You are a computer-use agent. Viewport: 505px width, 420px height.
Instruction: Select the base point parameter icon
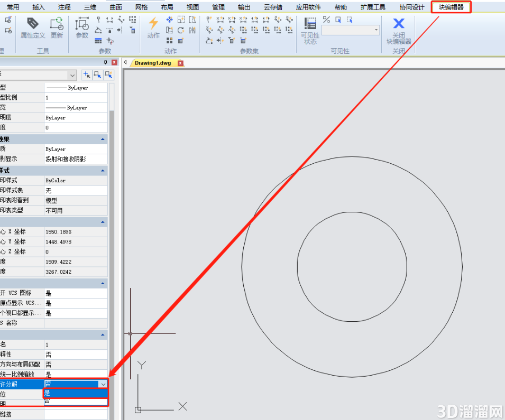coord(110,41)
